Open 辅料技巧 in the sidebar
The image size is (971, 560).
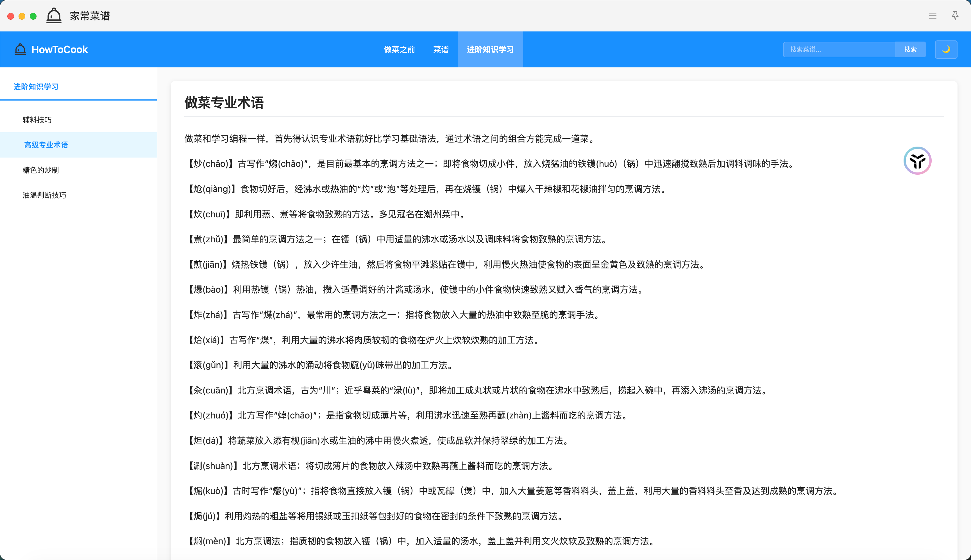pyautogui.click(x=37, y=120)
